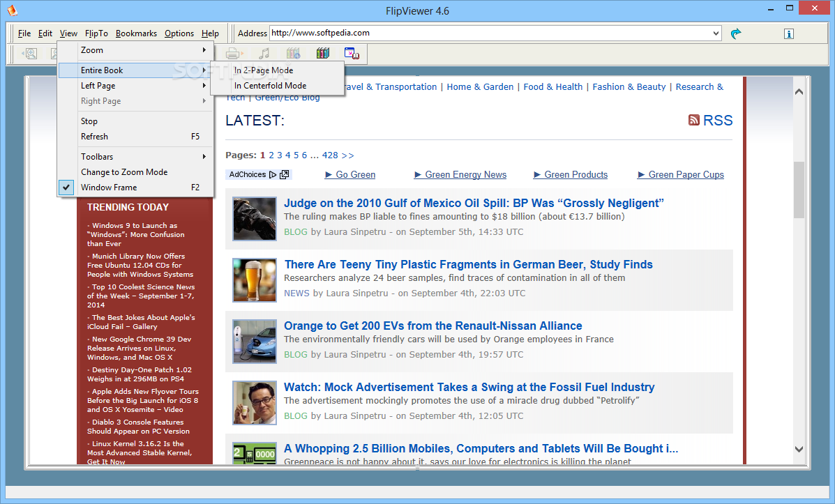
Task: Click the View menu
Action: point(68,33)
